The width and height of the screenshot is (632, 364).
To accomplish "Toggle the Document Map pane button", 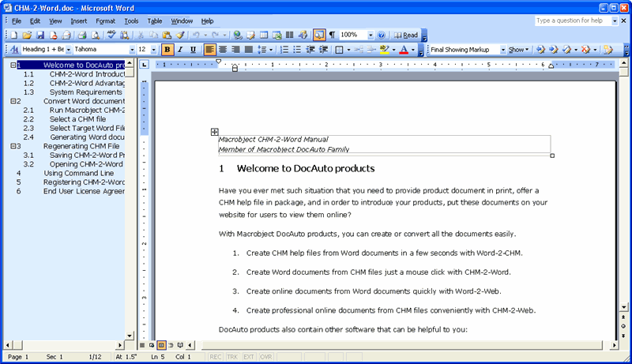I will tap(319, 36).
